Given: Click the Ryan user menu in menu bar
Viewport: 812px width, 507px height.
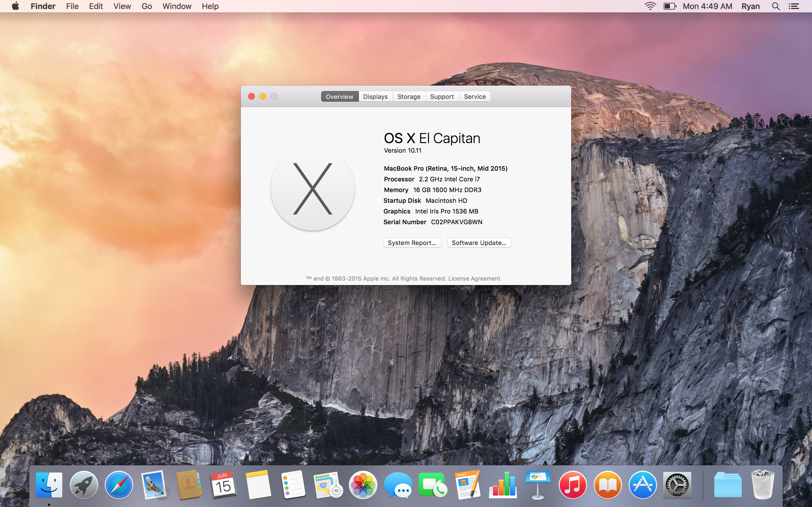Looking at the screenshot, I should pos(751,6).
